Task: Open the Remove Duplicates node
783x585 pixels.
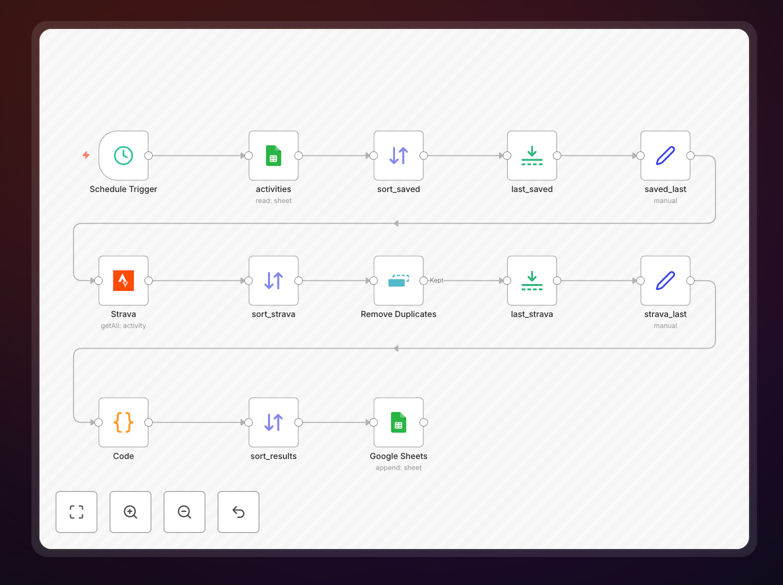Action: (398, 281)
